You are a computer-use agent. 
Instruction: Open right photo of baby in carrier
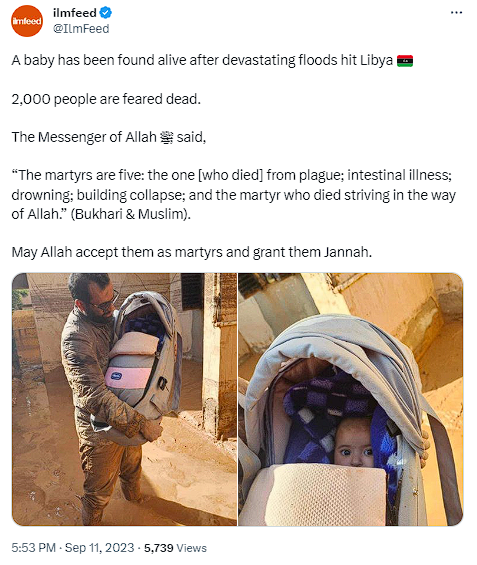[351, 399]
